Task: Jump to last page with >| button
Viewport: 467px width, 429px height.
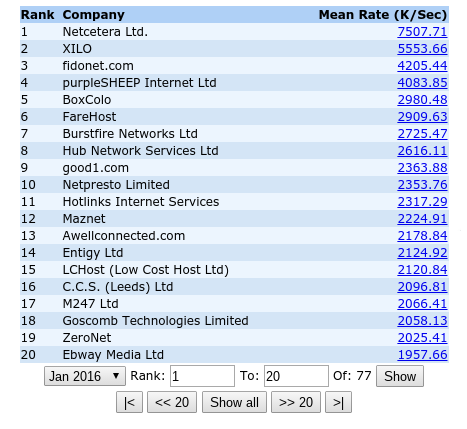Action: click(x=338, y=402)
